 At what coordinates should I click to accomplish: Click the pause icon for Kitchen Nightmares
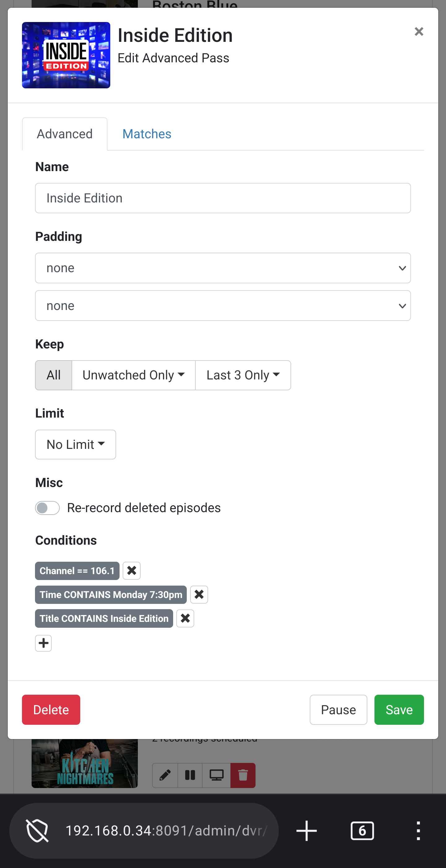click(x=190, y=775)
